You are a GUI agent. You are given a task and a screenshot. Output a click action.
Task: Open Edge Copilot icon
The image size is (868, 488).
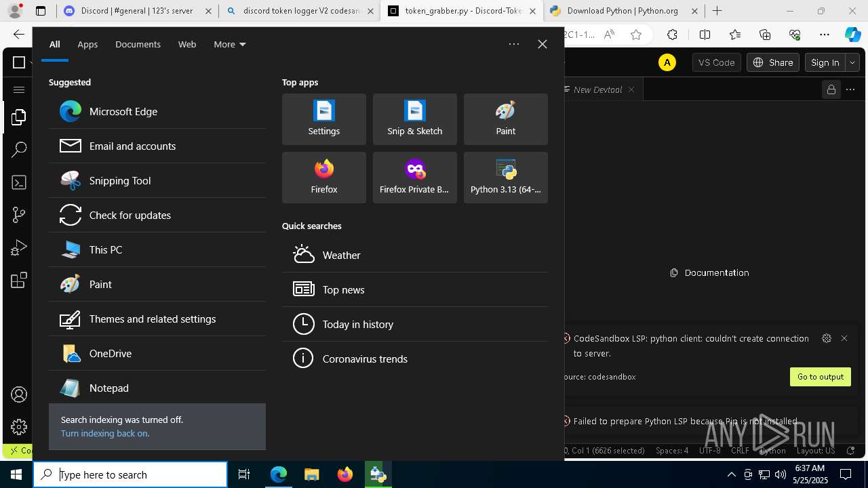tap(852, 35)
